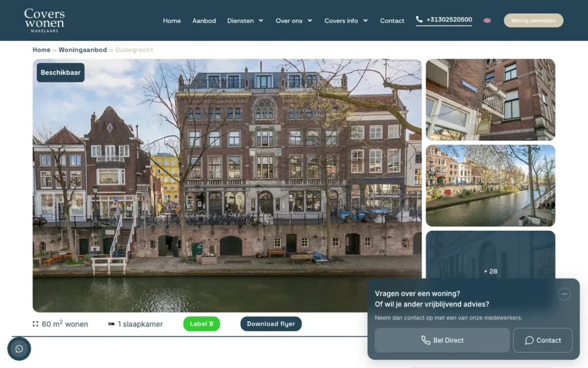Click Woningaanbod in the breadcrumb

(83, 49)
